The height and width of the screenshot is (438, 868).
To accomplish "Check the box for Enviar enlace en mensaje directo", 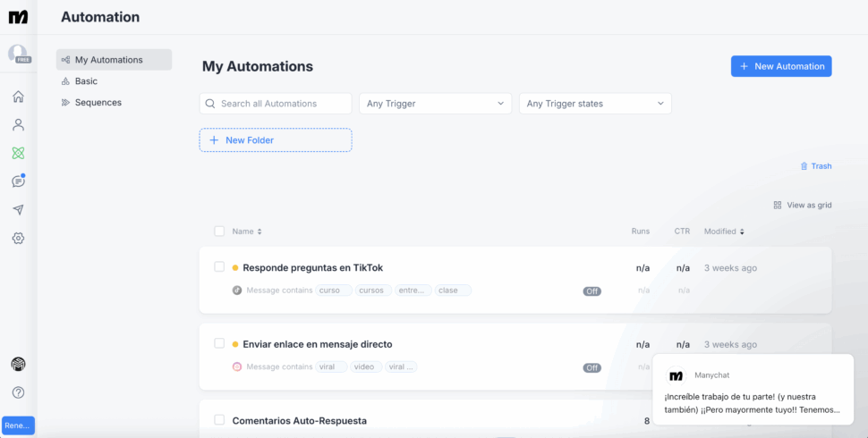I will click(x=219, y=343).
